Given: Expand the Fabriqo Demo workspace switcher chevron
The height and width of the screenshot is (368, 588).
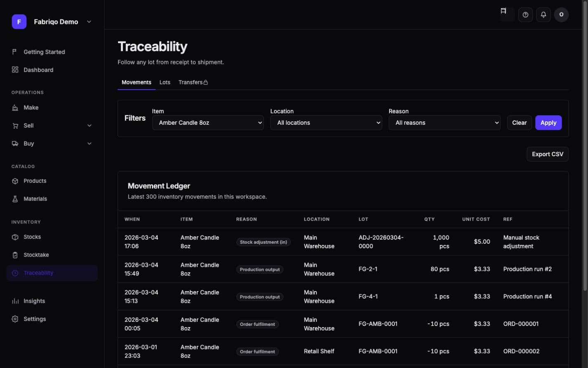Looking at the screenshot, I should coord(89,22).
